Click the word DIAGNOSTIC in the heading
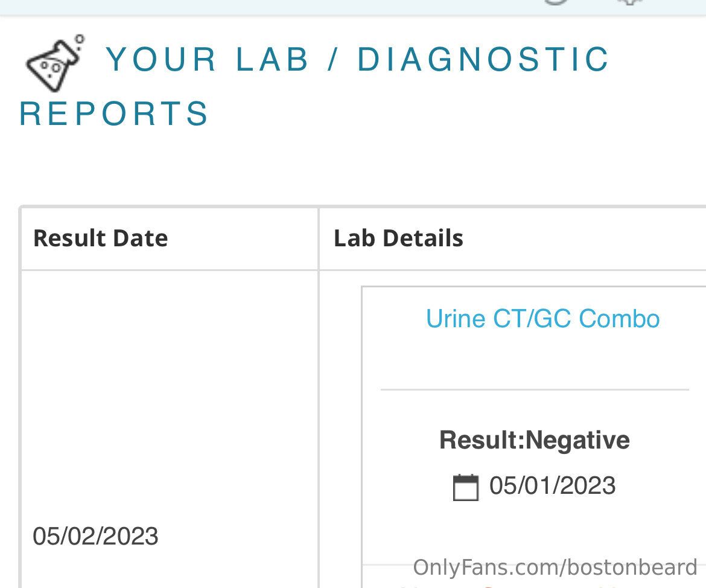 [x=483, y=60]
